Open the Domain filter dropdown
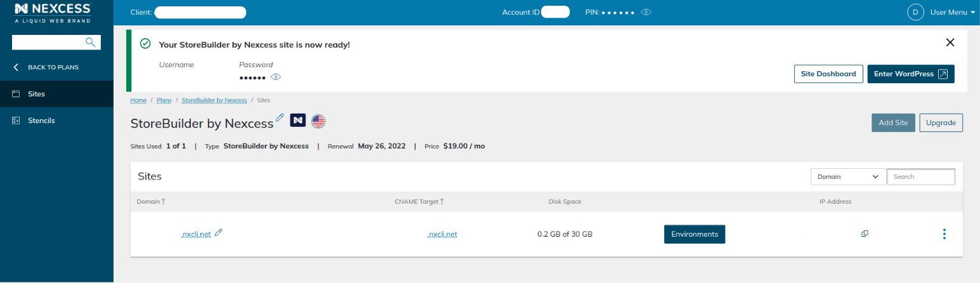Viewport: 980px width, 283px height. pos(847,176)
